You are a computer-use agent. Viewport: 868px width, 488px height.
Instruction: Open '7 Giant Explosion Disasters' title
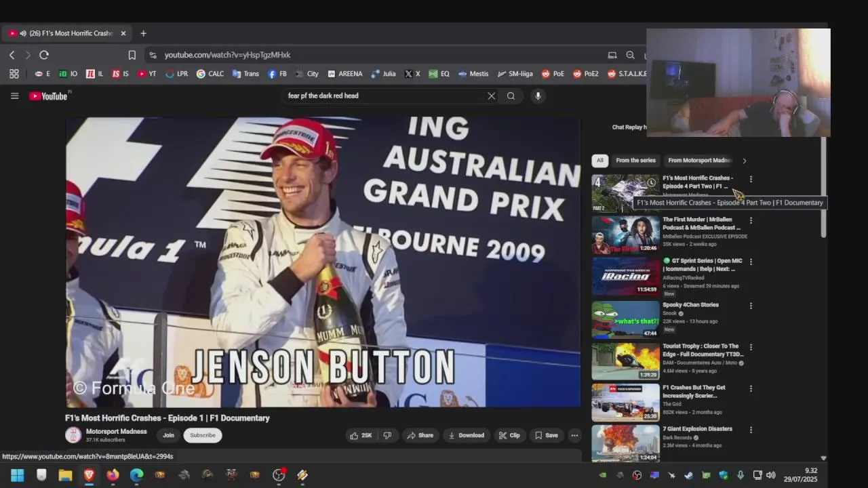coord(697,429)
